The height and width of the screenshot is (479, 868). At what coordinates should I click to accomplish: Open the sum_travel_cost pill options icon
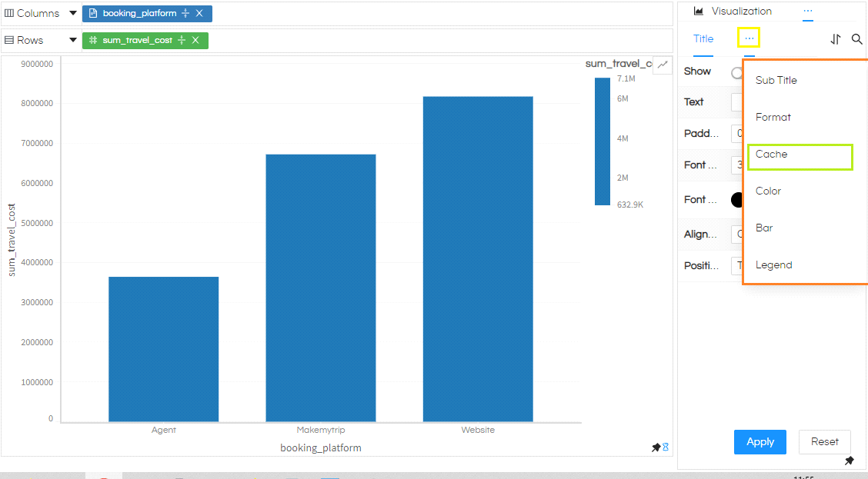pos(182,40)
